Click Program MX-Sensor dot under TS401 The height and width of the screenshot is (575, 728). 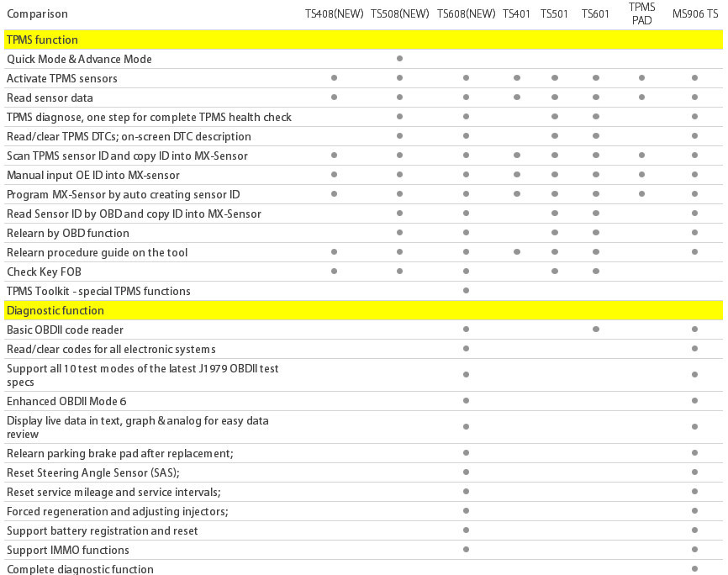point(517,193)
